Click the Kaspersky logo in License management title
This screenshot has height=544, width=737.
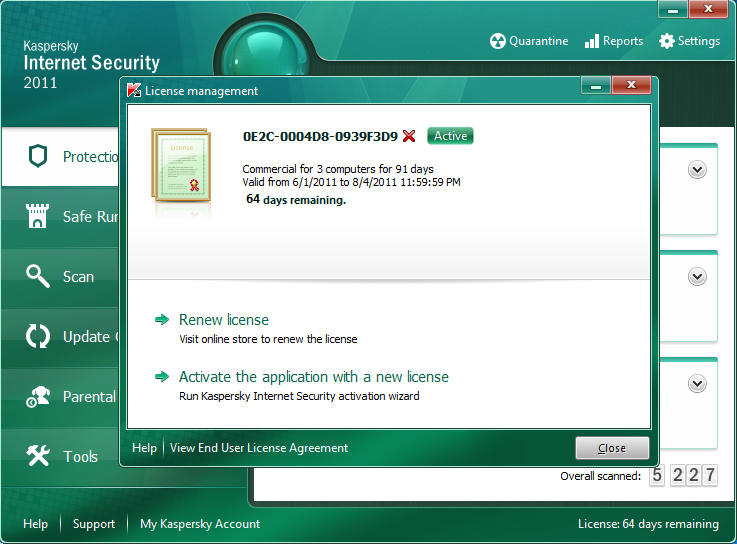tap(134, 90)
